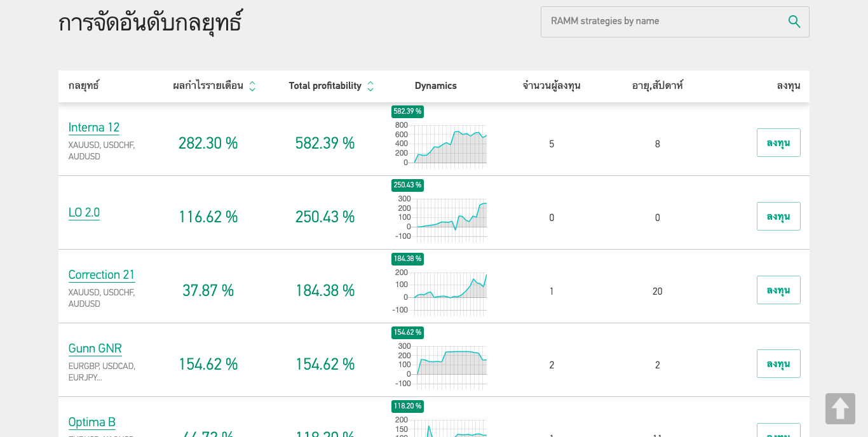Click the Total profitability header text
The width and height of the screenshot is (868, 437).
(x=325, y=86)
